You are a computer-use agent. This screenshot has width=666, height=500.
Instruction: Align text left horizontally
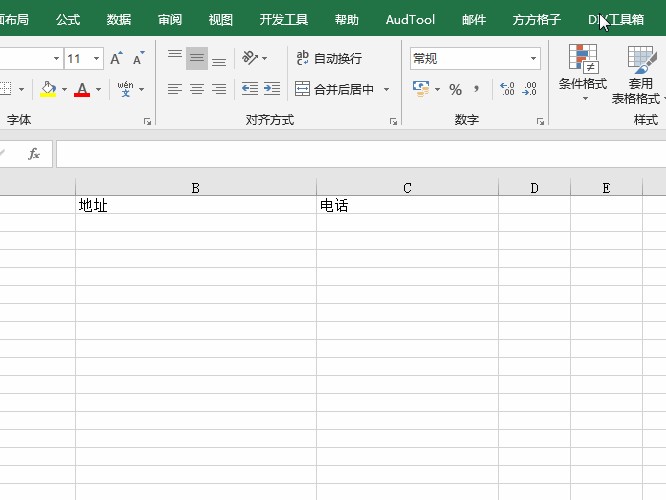pyautogui.click(x=175, y=89)
